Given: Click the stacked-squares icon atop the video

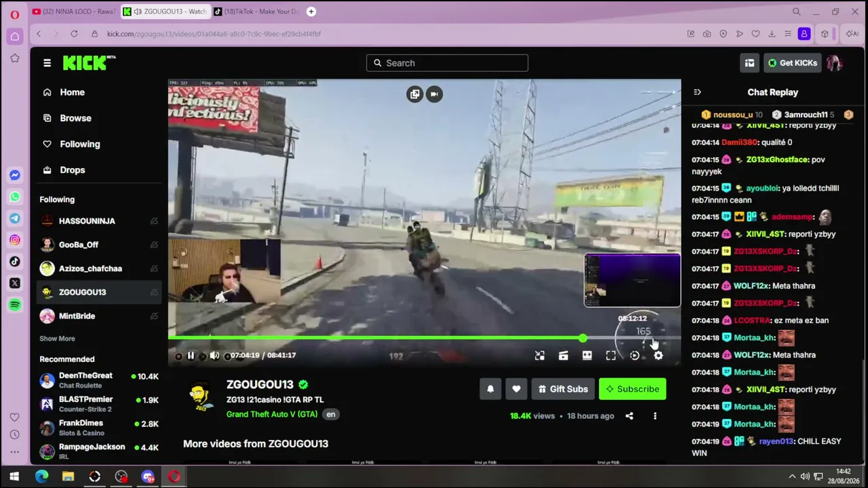Looking at the screenshot, I should [x=415, y=94].
